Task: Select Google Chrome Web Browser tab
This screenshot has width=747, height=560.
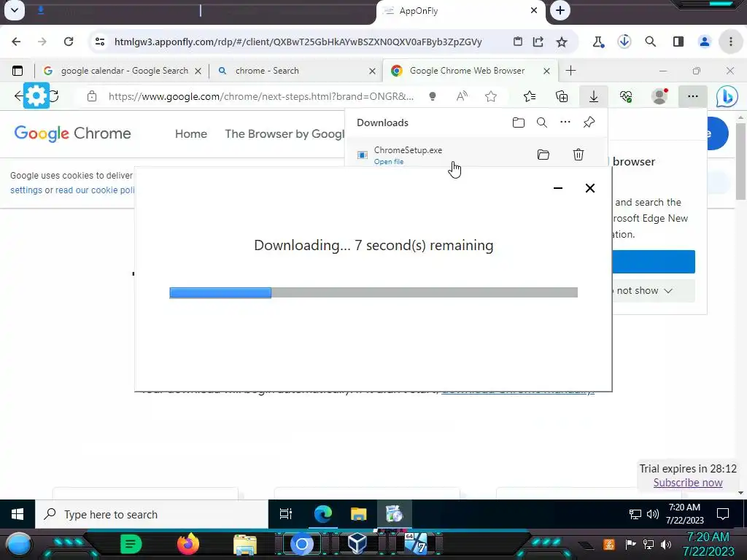Action: coord(470,71)
